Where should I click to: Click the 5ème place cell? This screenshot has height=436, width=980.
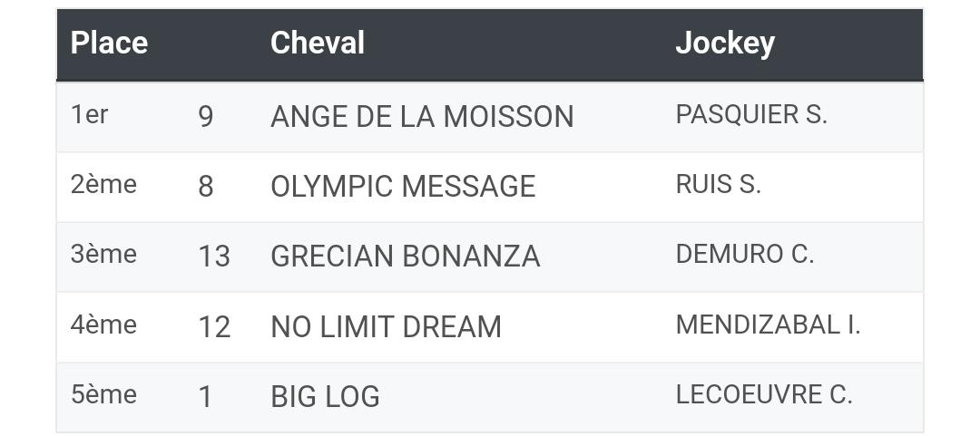(103, 394)
